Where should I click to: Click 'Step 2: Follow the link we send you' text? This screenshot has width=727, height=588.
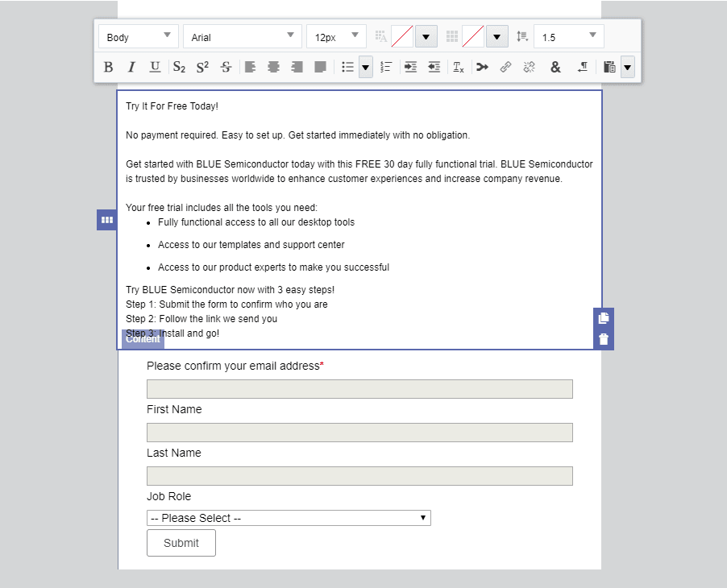[201, 319]
